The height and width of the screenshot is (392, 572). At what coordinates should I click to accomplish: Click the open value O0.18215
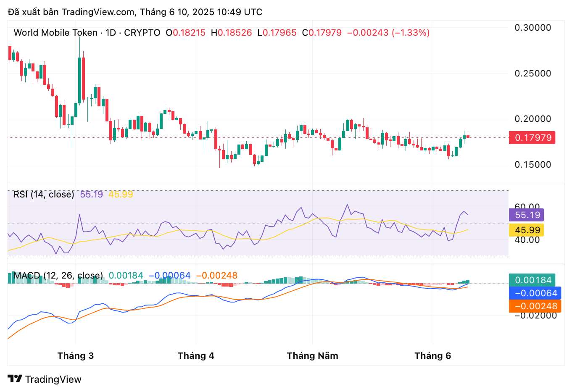point(186,33)
